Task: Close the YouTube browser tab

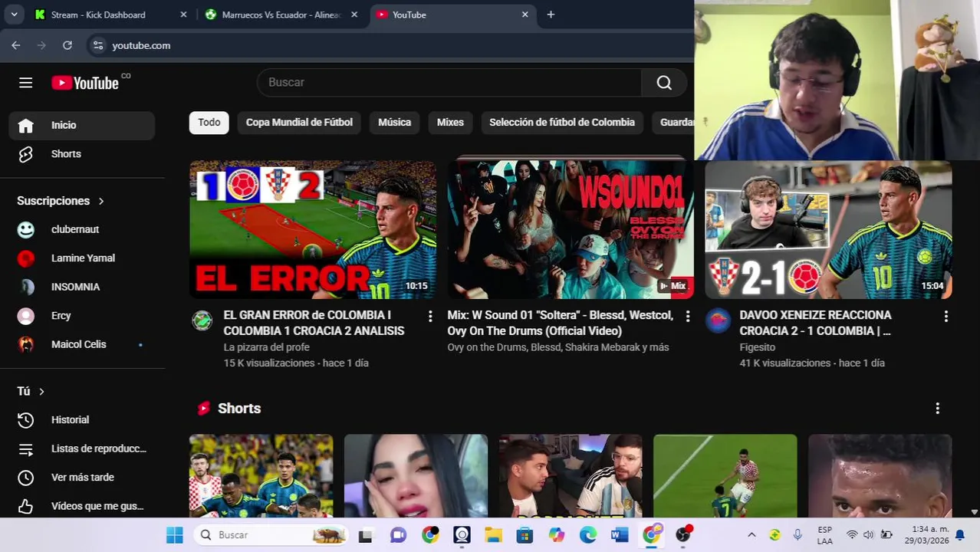Action: click(x=525, y=15)
